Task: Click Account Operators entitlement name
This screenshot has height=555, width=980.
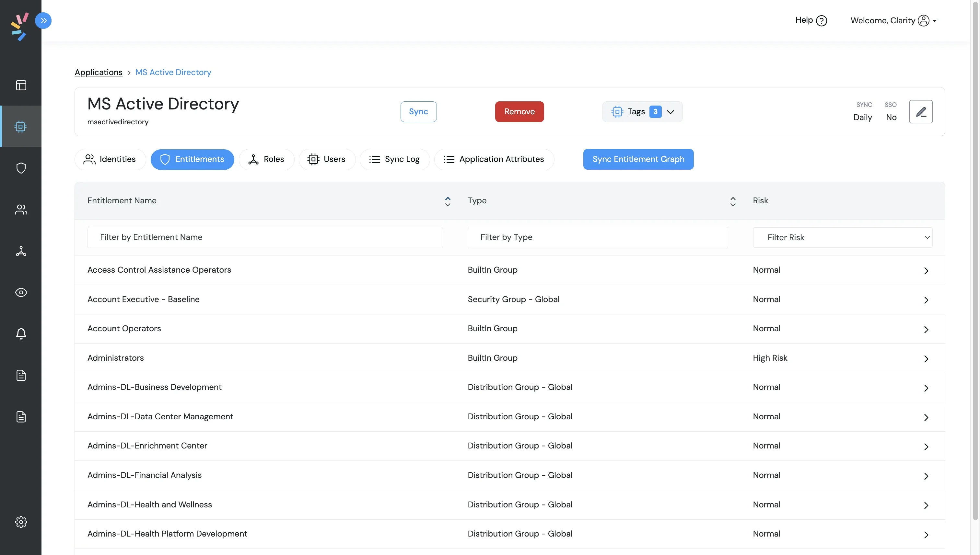Action: (124, 329)
